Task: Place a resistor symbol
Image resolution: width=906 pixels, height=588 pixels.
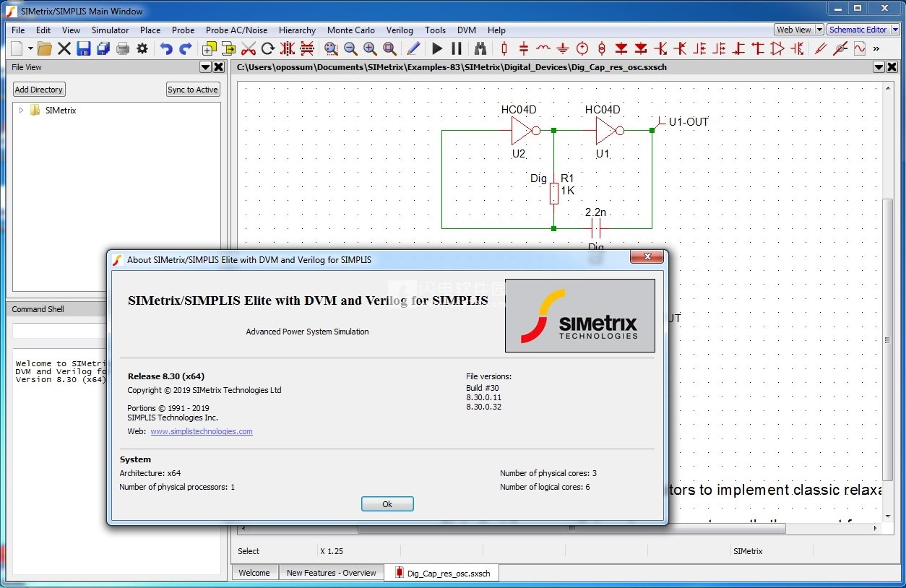Action: [504, 48]
